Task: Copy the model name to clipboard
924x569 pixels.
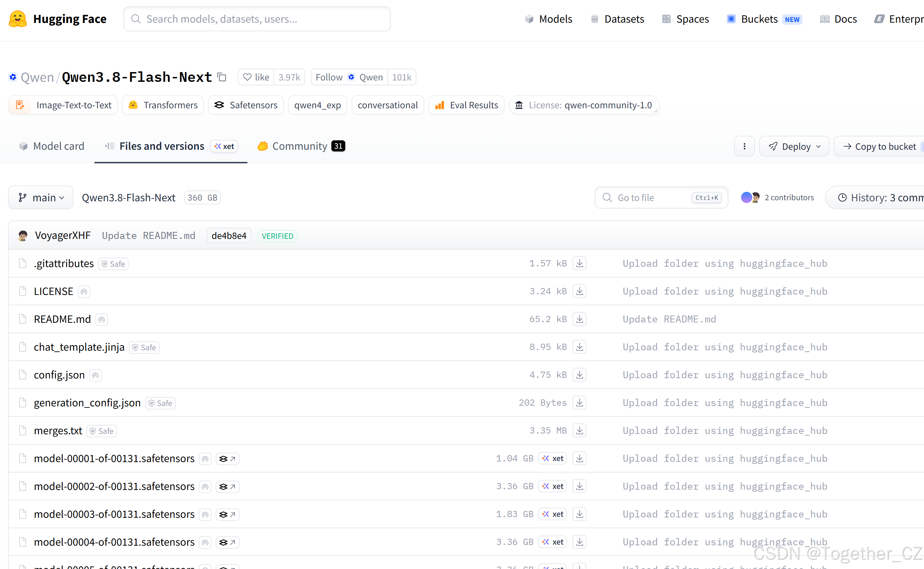Action: tap(222, 77)
